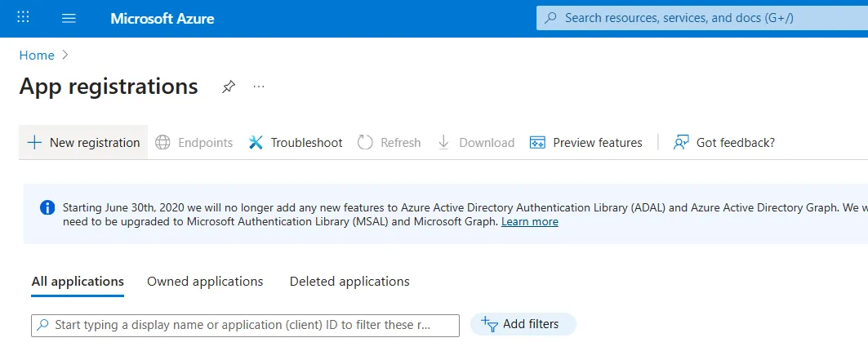Follow the Learn more link

(530, 222)
